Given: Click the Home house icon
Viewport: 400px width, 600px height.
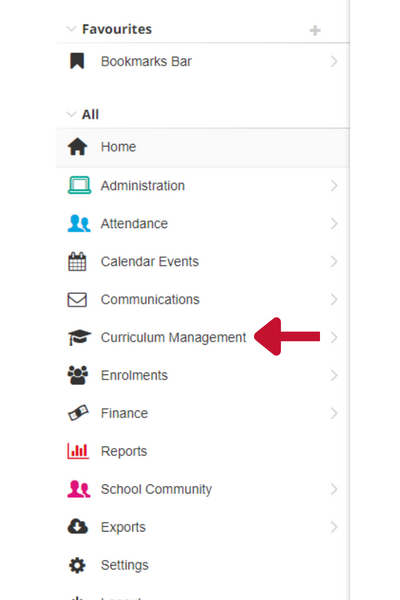Looking at the screenshot, I should [78, 147].
